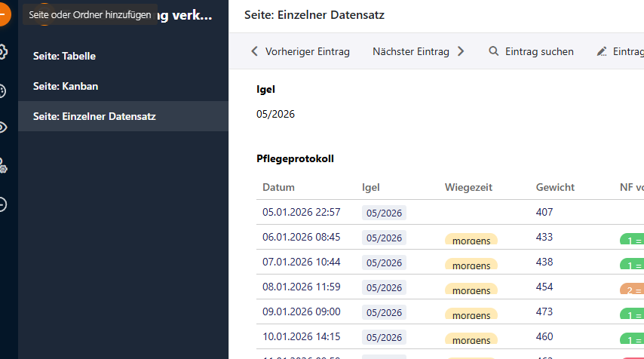644x359 pixels.
Task: Click the circled minus icon at sidebar bottom
Action: pos(3,204)
